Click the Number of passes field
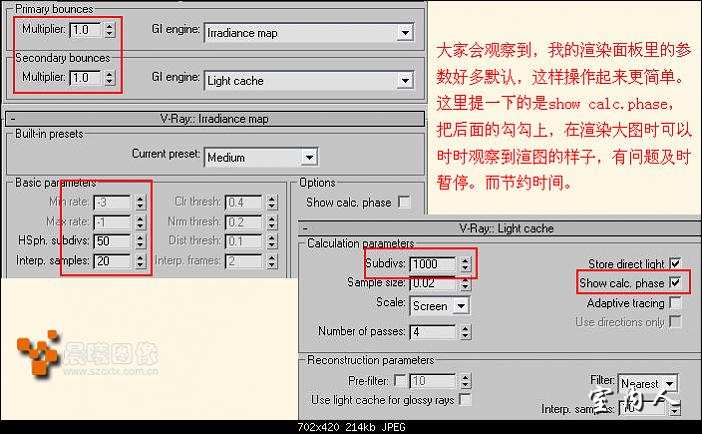This screenshot has height=434, width=702. pos(433,331)
